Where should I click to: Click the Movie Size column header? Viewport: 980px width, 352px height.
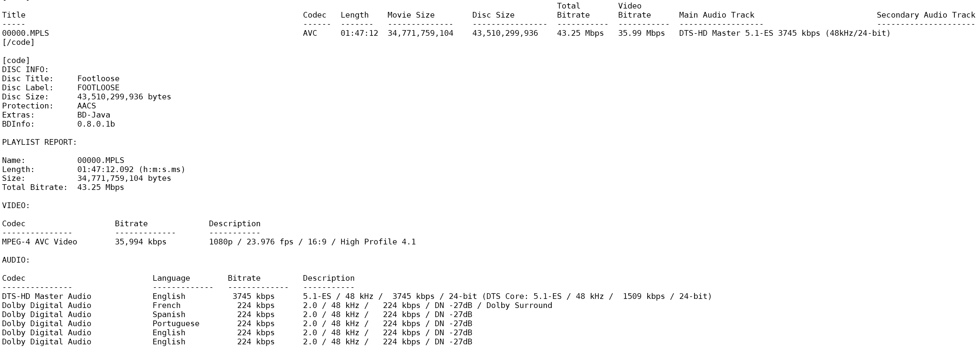pyautogui.click(x=411, y=15)
